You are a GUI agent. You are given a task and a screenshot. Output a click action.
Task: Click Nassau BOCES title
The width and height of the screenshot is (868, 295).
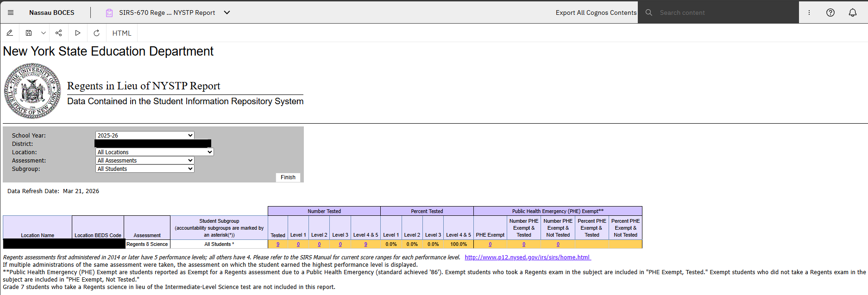(x=51, y=13)
